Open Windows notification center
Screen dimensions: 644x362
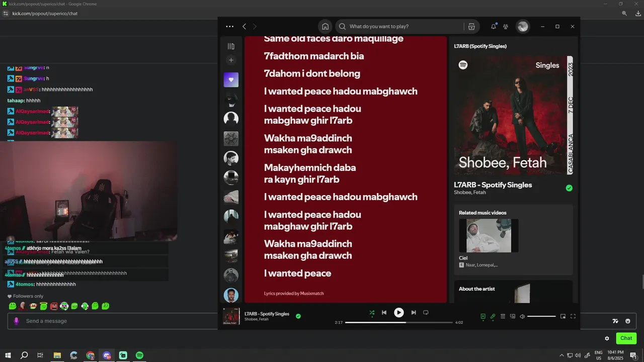tap(633, 355)
